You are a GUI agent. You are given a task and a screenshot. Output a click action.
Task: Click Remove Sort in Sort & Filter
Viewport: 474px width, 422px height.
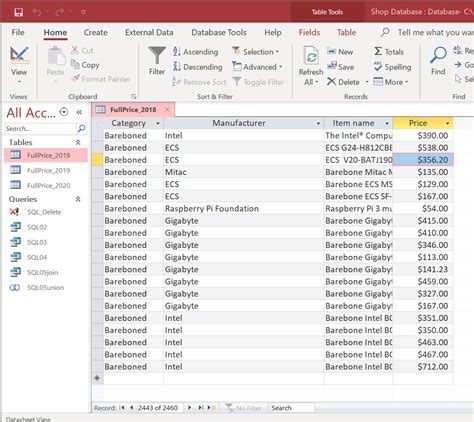click(199, 82)
